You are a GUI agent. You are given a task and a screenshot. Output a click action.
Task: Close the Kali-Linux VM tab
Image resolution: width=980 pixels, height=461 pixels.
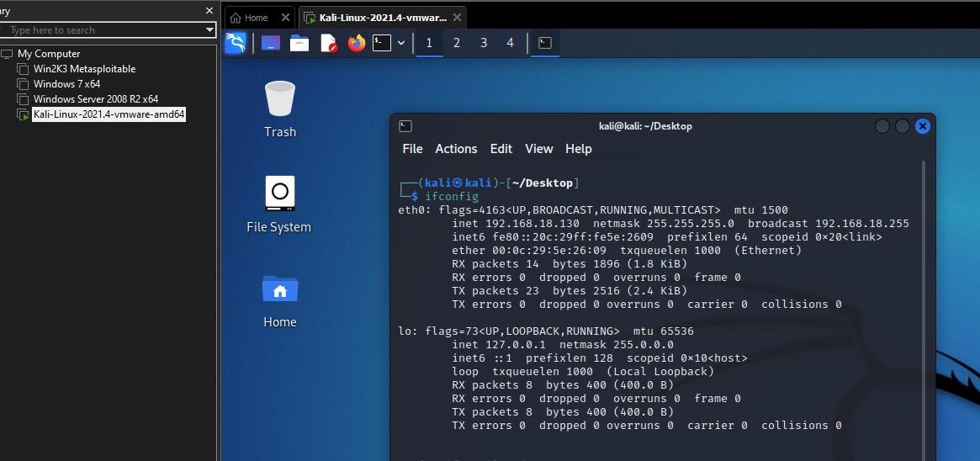tap(458, 18)
